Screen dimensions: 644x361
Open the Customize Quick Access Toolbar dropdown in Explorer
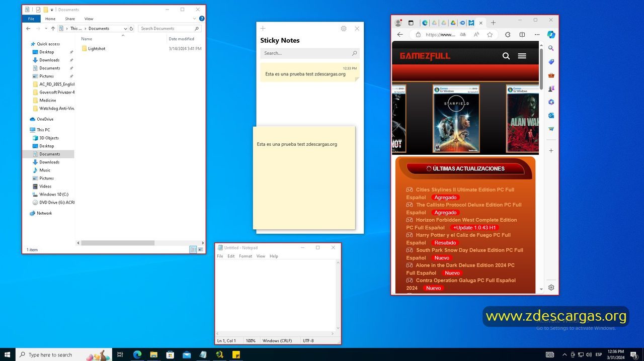[x=52, y=10]
